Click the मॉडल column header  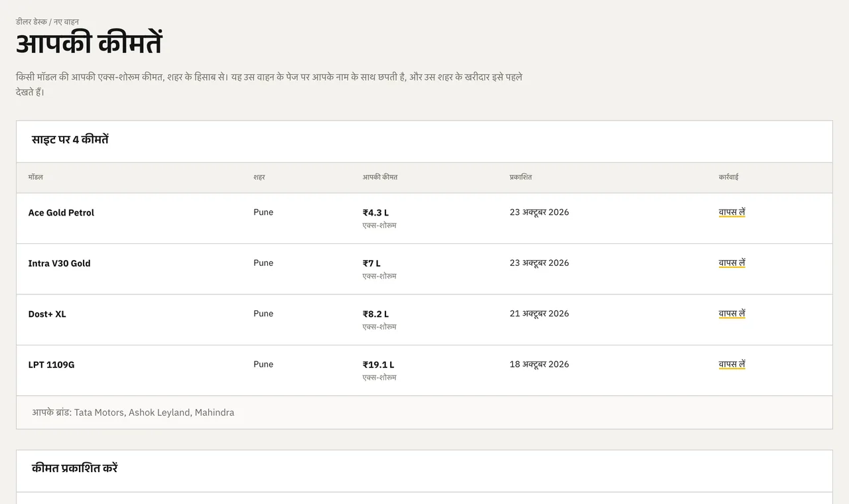click(x=36, y=177)
